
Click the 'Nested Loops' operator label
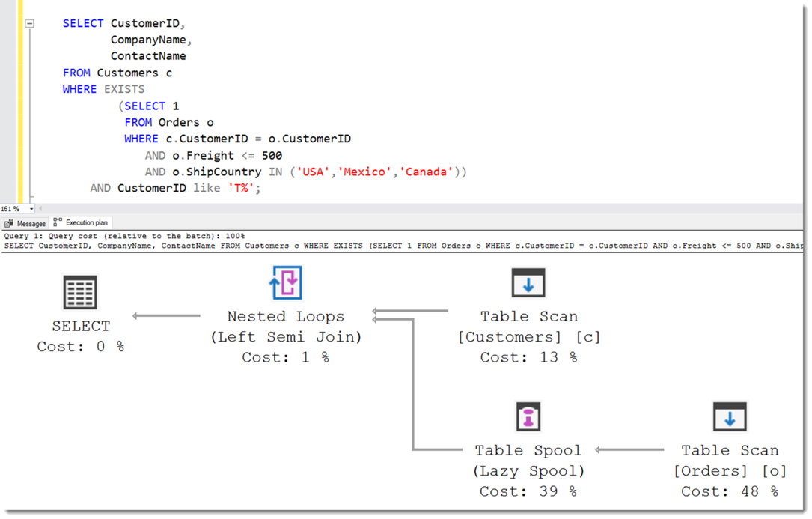click(285, 316)
